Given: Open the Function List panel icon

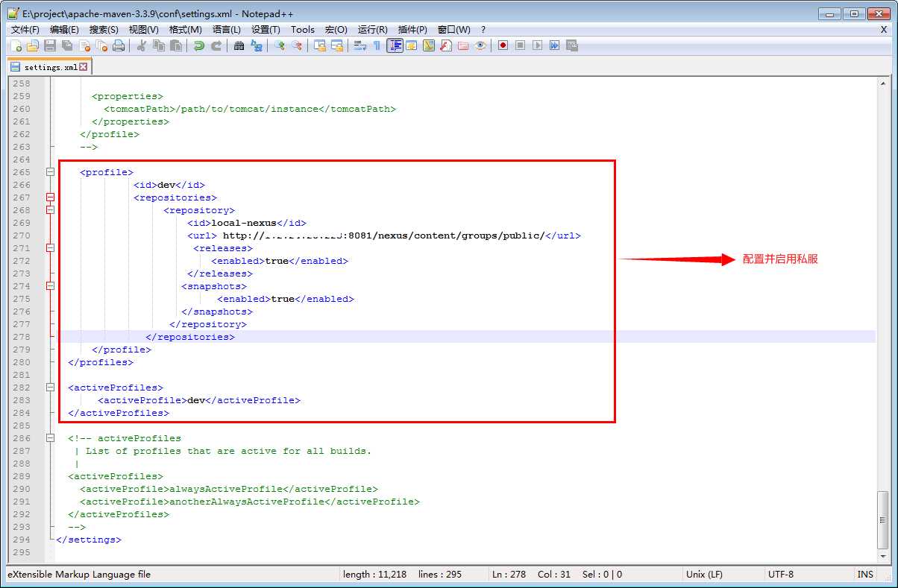Looking at the screenshot, I should (x=446, y=45).
